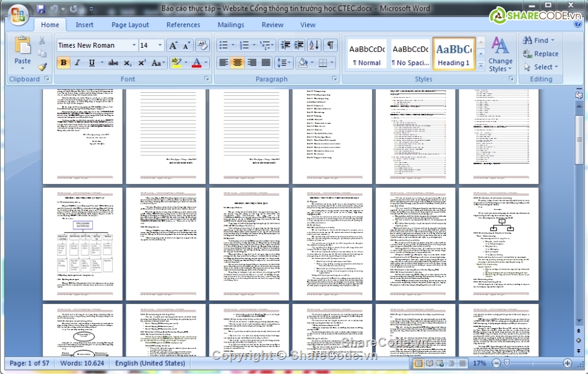Viewport: 588px width, 374px height.
Task: Switch to Web Layout view
Action: click(x=440, y=363)
